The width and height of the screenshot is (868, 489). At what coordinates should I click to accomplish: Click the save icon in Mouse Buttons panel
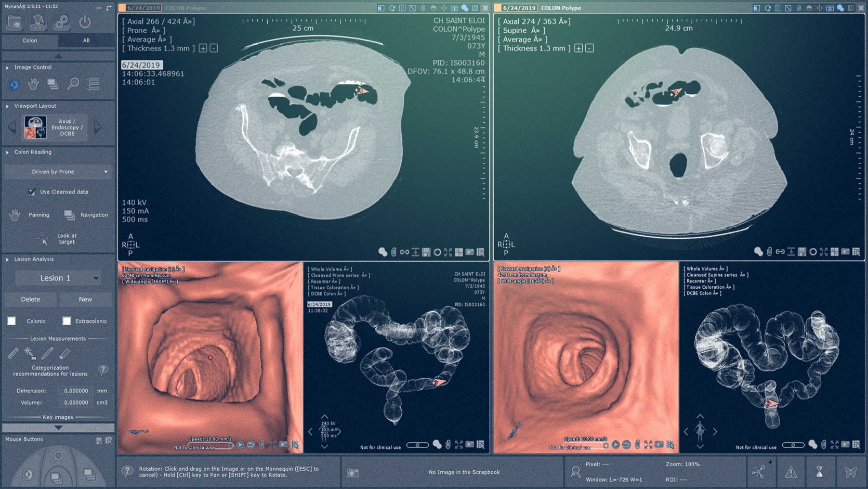[x=99, y=440]
